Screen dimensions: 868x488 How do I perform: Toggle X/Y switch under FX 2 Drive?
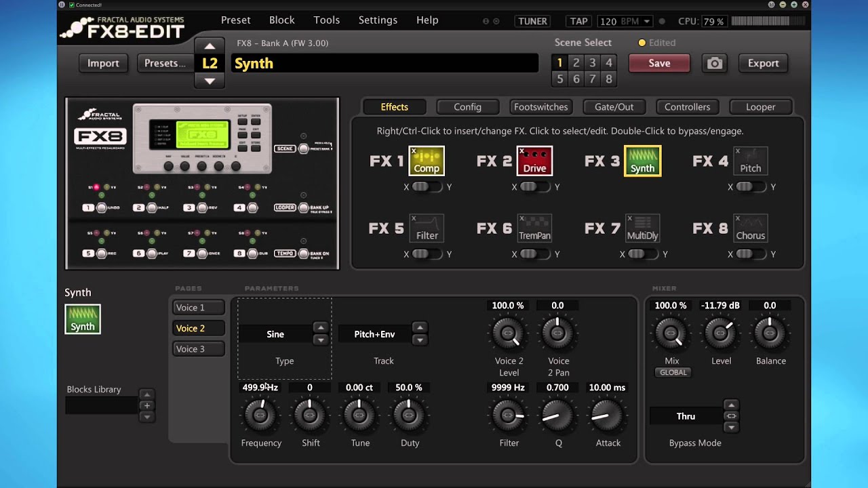[535, 187]
